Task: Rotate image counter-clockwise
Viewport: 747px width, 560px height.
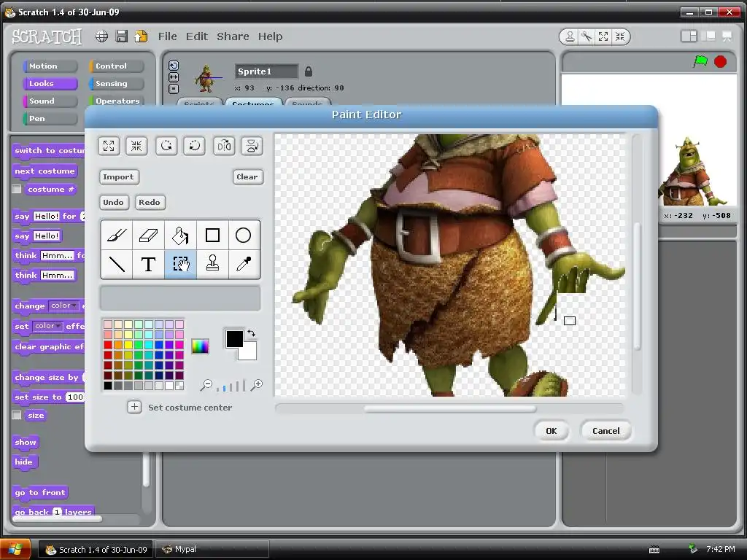Action: (x=166, y=146)
